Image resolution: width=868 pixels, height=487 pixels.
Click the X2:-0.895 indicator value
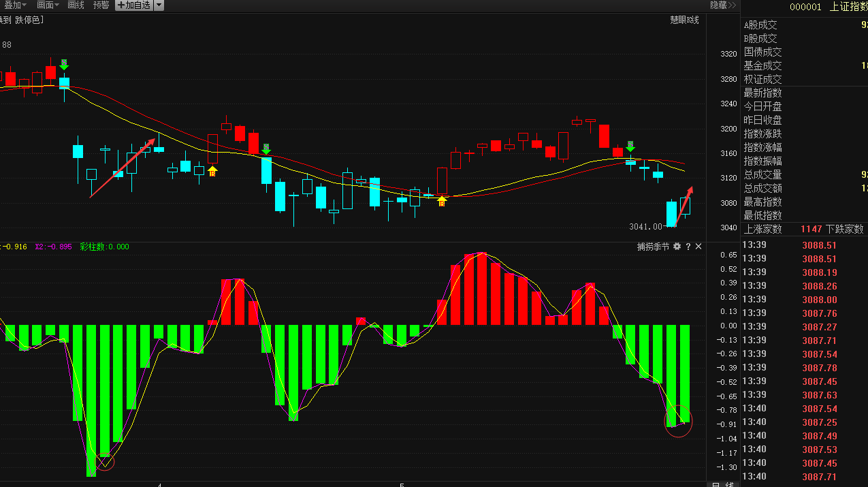(53, 247)
